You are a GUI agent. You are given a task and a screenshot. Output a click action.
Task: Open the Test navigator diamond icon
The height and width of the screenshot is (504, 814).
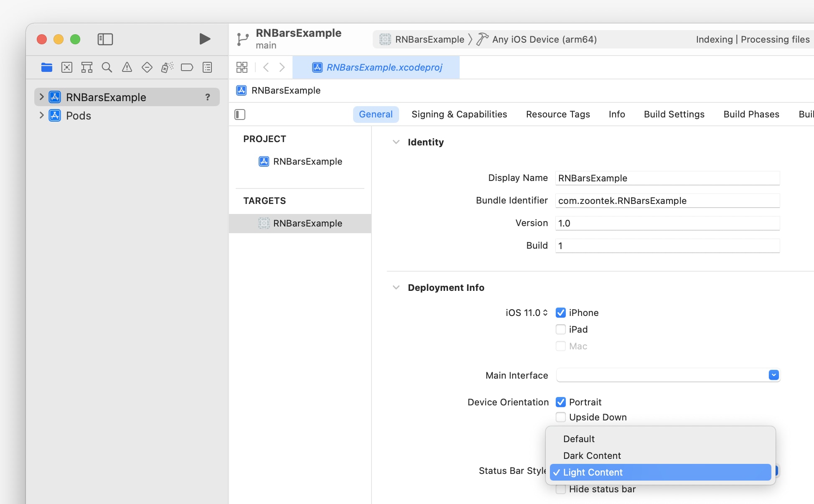point(147,67)
